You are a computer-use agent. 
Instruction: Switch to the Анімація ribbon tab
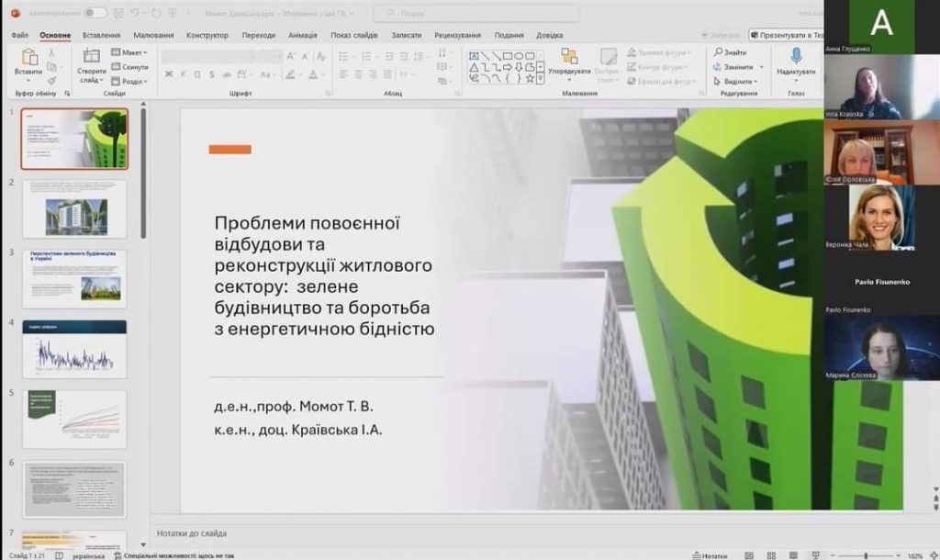coord(302,35)
